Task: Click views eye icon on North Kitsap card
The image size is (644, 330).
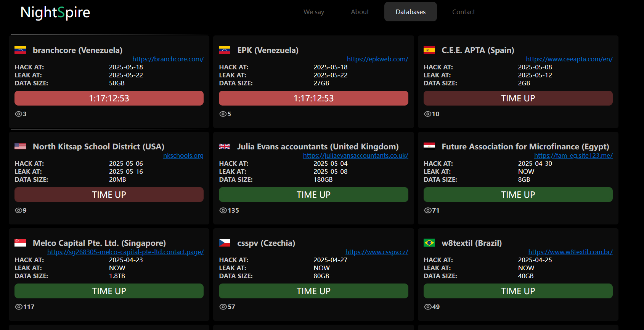Action: [x=18, y=210]
